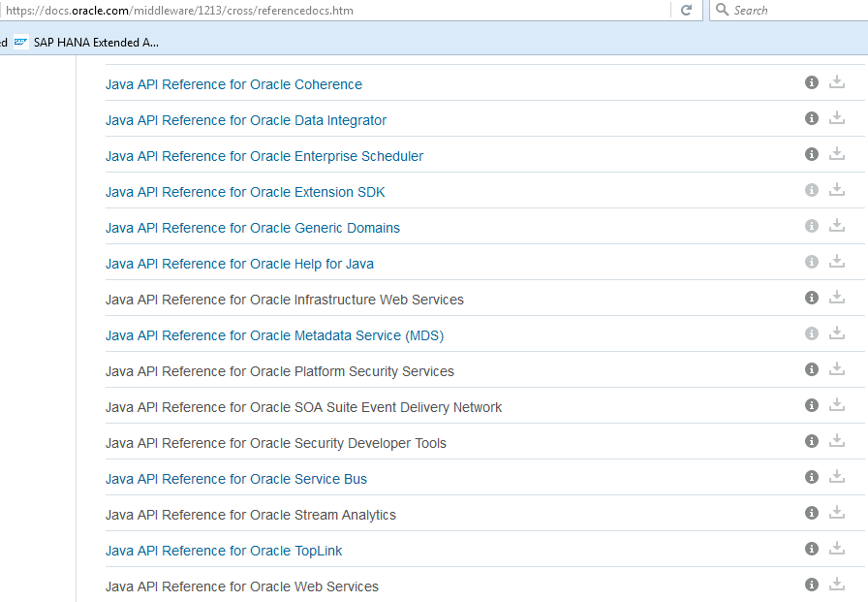This screenshot has width=868, height=602.
Task: Download Oracle Help for Java reference
Action: (x=837, y=262)
